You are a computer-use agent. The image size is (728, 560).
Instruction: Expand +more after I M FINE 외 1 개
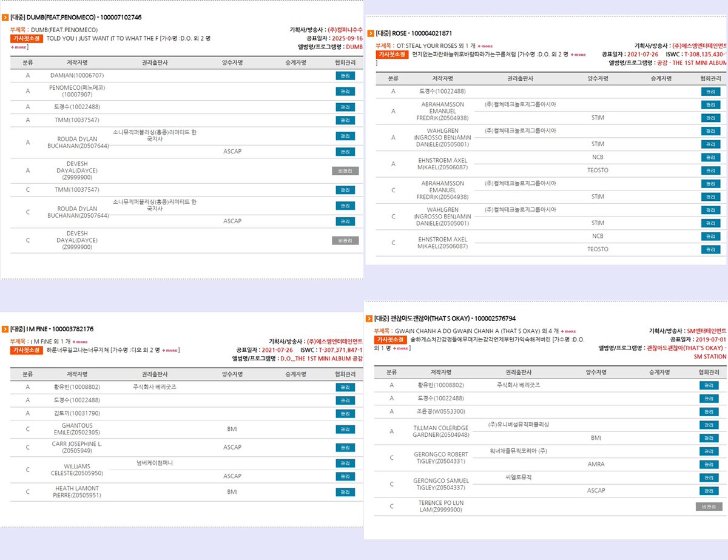pos(79,342)
